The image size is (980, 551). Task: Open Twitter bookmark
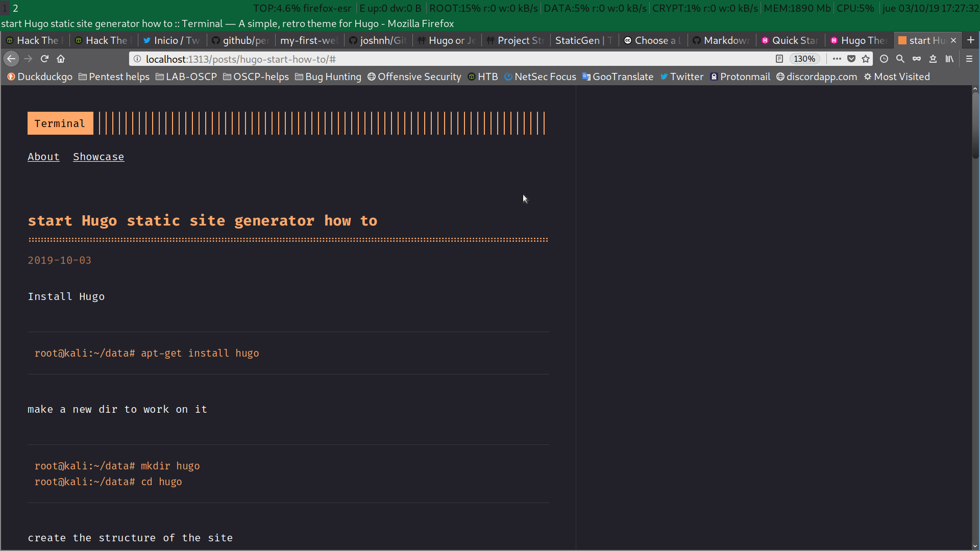[x=681, y=77]
